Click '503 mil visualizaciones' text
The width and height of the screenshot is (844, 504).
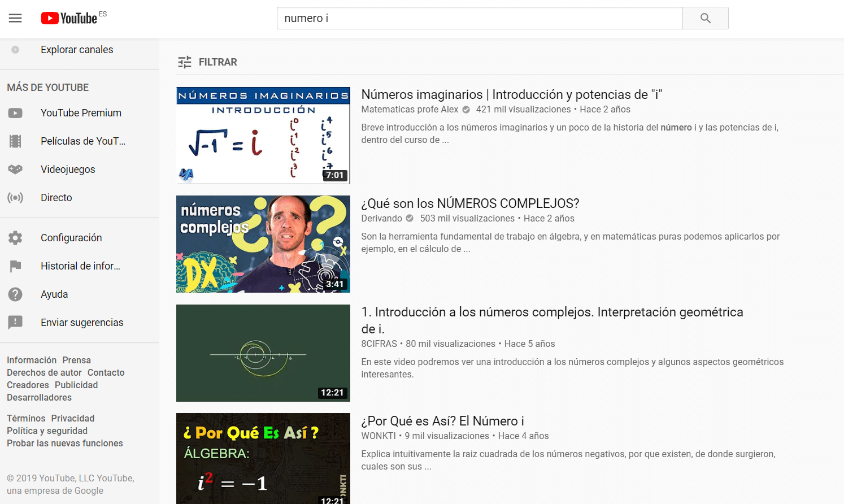pyautogui.click(x=467, y=219)
